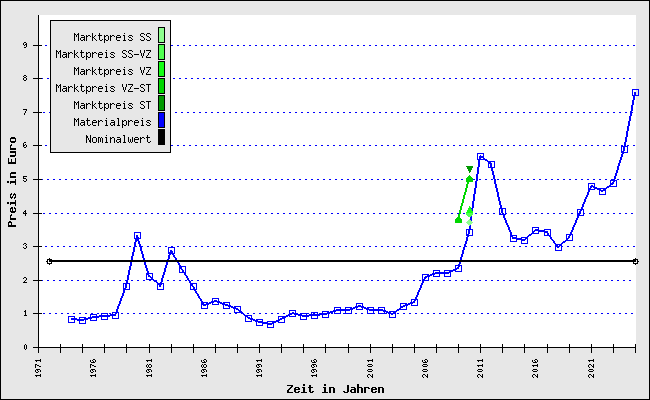Click the light green Marktpreis SS legend swatch
The image size is (650, 400).
coord(162,36)
